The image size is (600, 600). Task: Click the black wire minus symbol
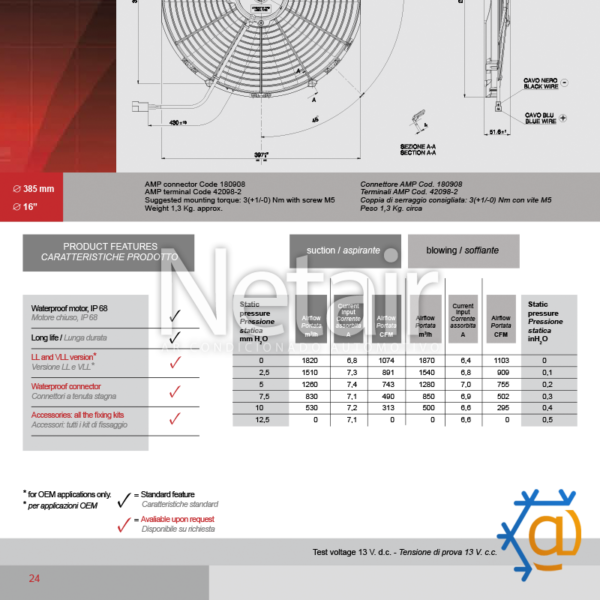pos(563,84)
